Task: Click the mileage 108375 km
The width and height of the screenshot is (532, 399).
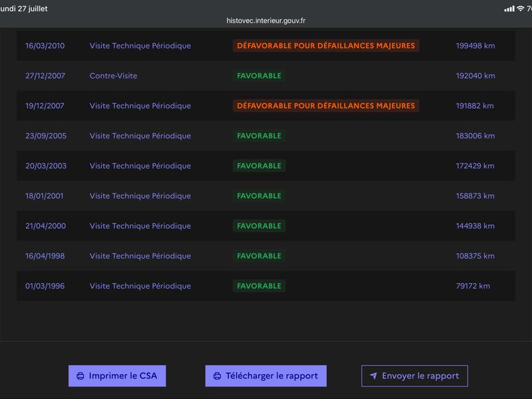Action: pyautogui.click(x=475, y=256)
